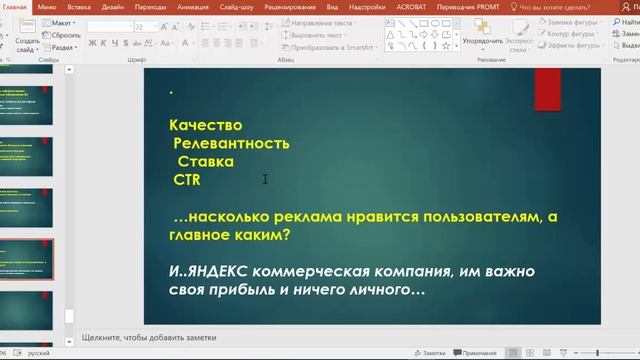Open the Раздел section dropdown
Viewport: 640px width, 360px height.
(x=60, y=47)
